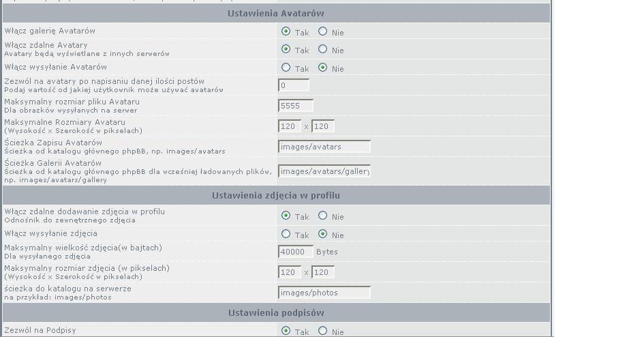Edit the images/photos directory path field
This screenshot has width=644, height=337.
click(x=324, y=293)
